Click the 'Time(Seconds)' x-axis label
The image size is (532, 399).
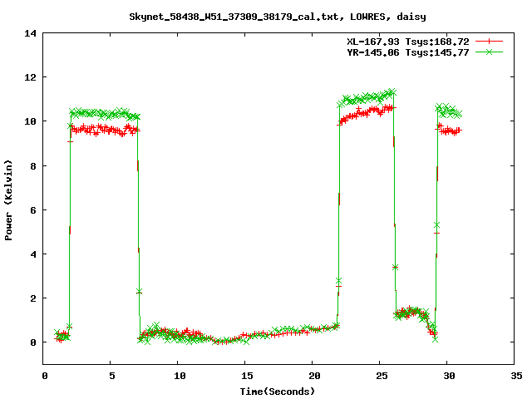tap(277, 392)
